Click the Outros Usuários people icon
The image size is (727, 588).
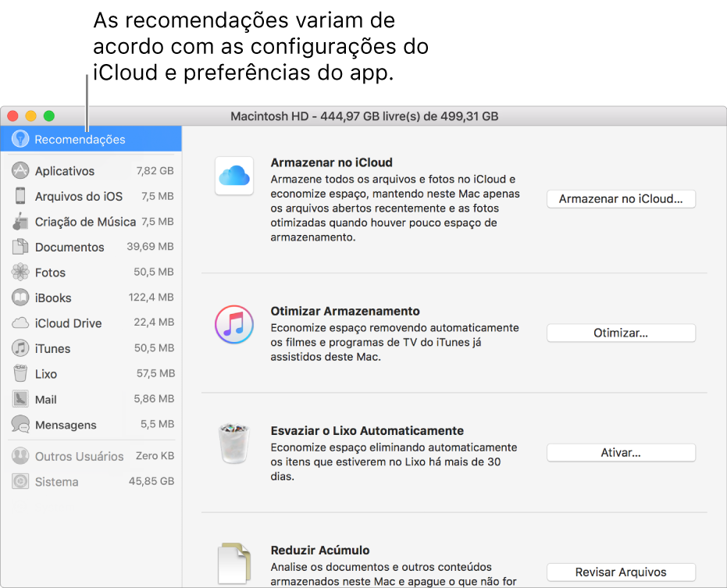coord(20,456)
